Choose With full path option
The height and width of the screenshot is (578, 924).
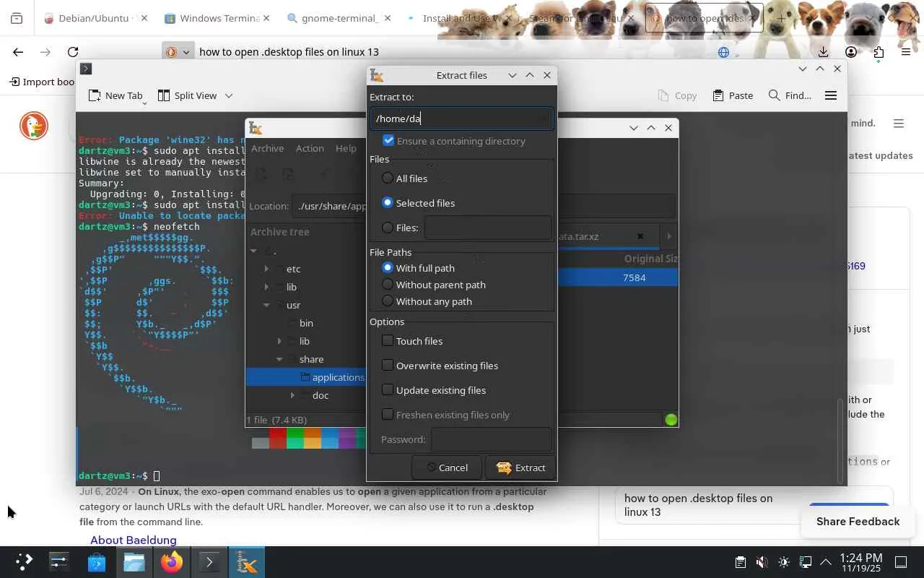click(x=388, y=267)
